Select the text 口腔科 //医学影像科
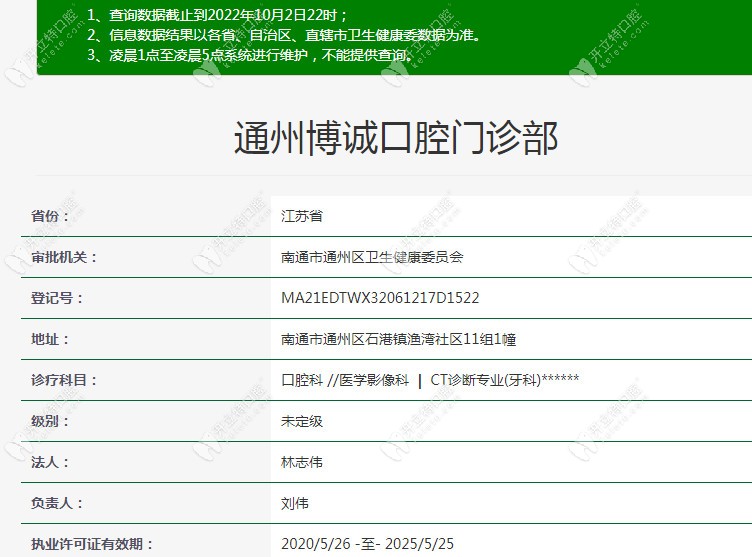This screenshot has height=557, width=752. 345,380
